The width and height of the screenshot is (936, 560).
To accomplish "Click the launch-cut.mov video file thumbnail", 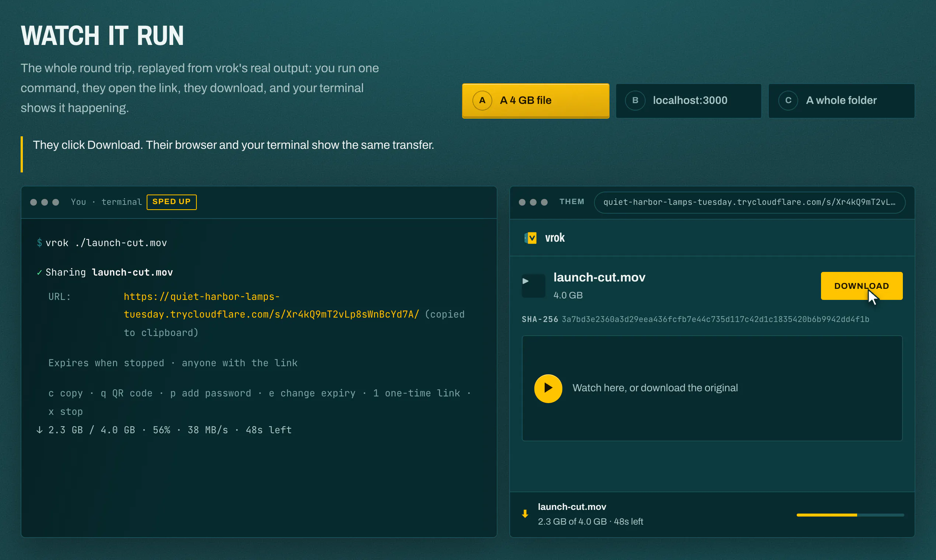I will pyautogui.click(x=533, y=286).
